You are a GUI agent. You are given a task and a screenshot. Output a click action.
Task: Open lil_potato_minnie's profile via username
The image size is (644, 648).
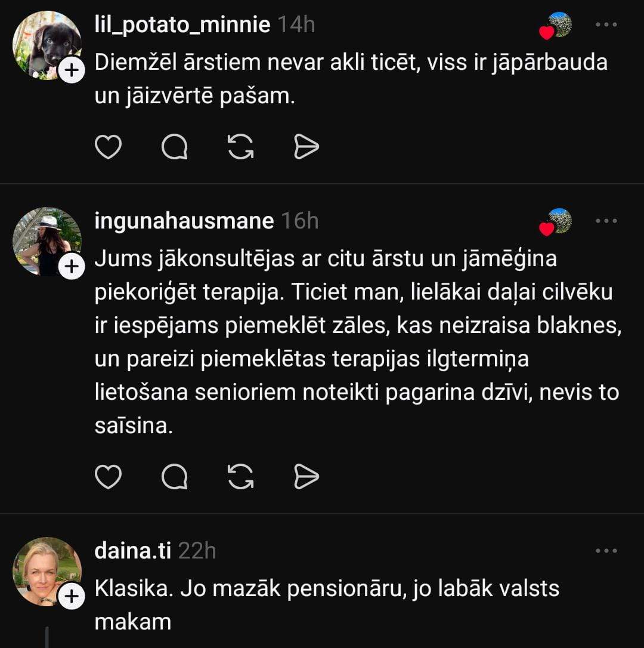coord(182,25)
